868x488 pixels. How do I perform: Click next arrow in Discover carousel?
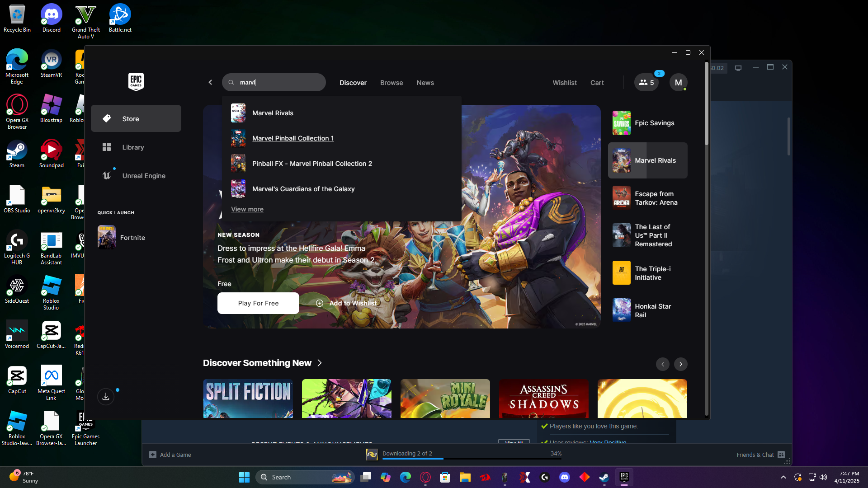pyautogui.click(x=681, y=364)
